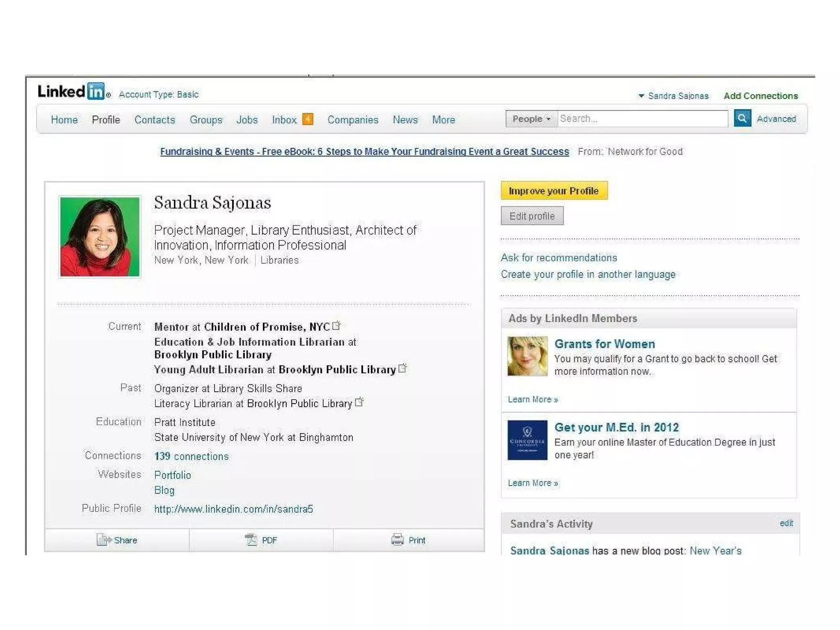This screenshot has width=840, height=630.
Task: Open the orange Inbox notification badge
Action: point(308,119)
